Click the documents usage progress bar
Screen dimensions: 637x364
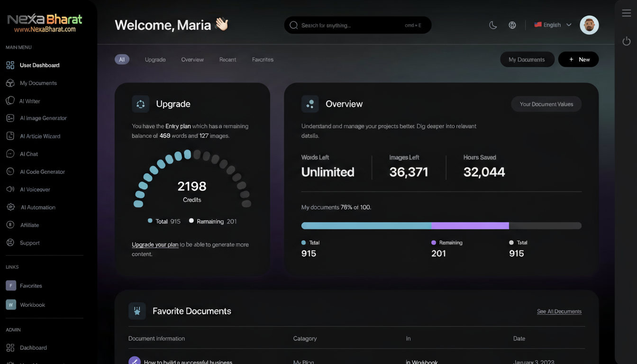pyautogui.click(x=441, y=226)
